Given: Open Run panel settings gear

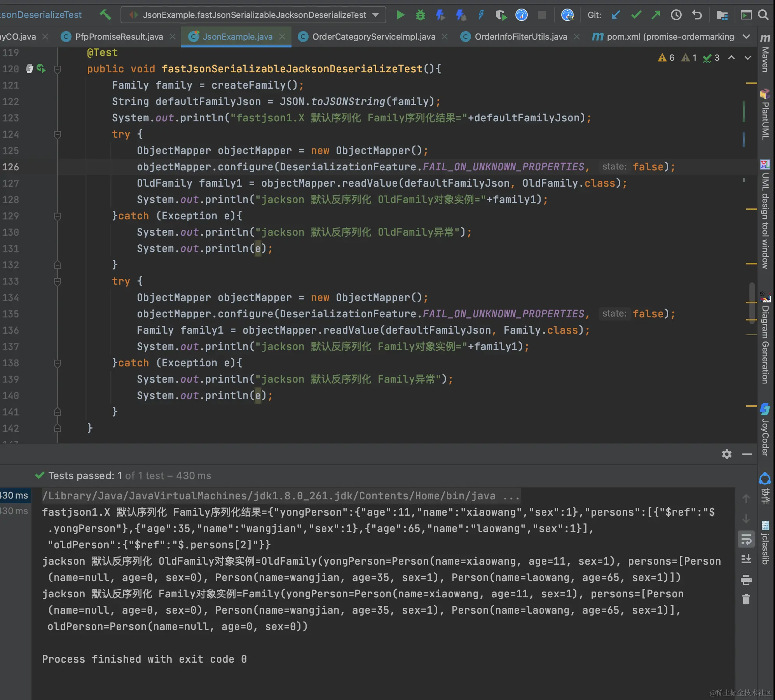Looking at the screenshot, I should coord(727,454).
